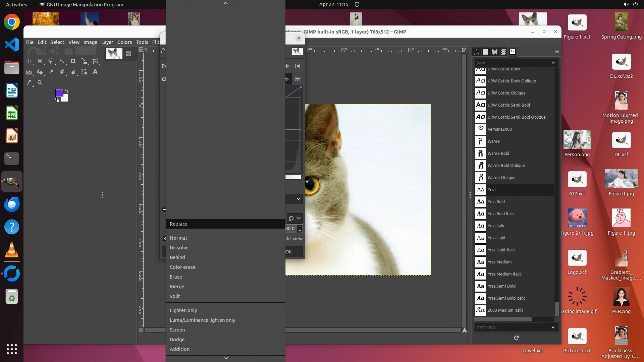Expand the enter tags dropdown
The height and width of the screenshot is (362, 644).
pyautogui.click(x=553, y=327)
